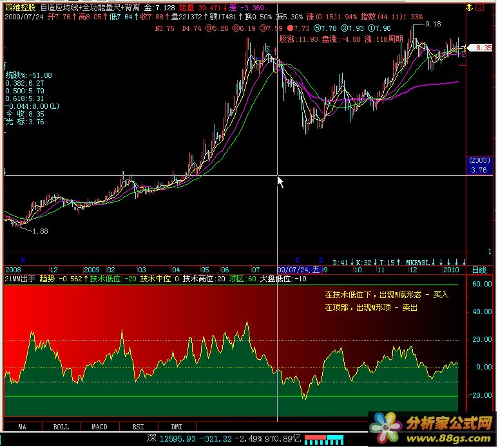The width and height of the screenshot is (498, 448).
Task: Click the circled 2 marker at 7.93
Action: (x=344, y=28)
